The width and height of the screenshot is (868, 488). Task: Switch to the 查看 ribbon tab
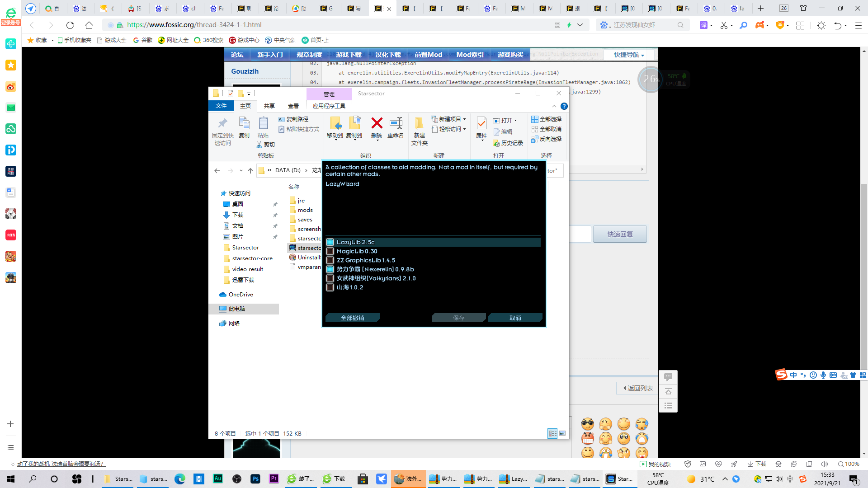click(x=293, y=106)
